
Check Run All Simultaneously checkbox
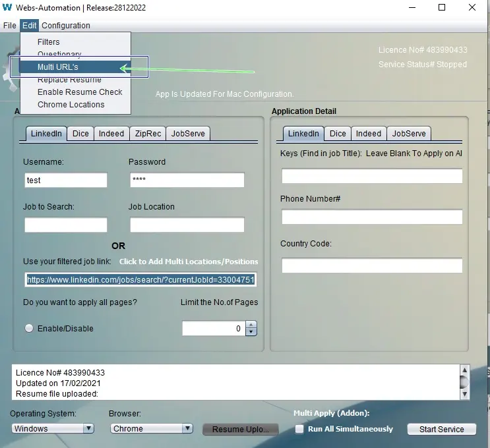(x=299, y=429)
